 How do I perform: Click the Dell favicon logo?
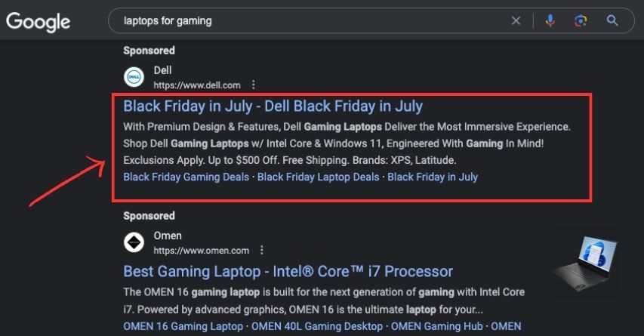tap(134, 77)
